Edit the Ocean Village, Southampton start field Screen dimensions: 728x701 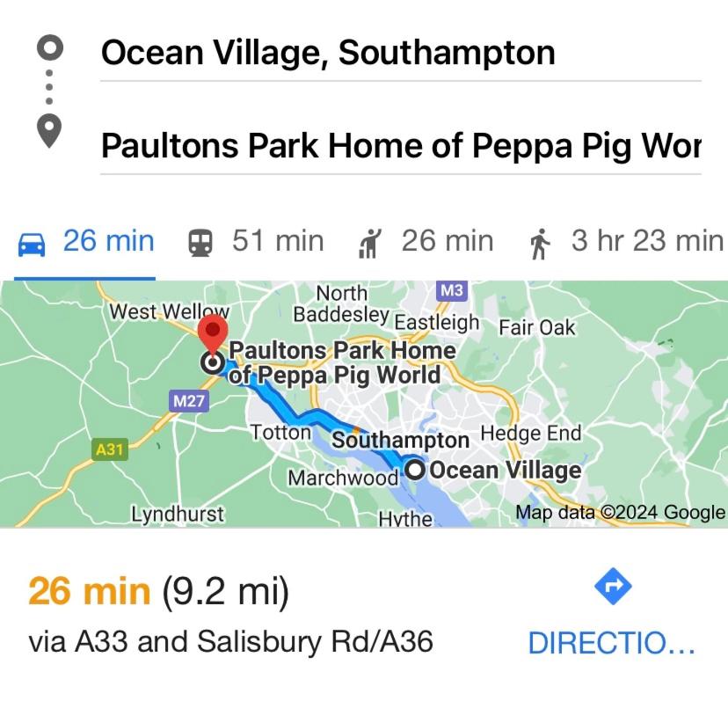click(400, 53)
